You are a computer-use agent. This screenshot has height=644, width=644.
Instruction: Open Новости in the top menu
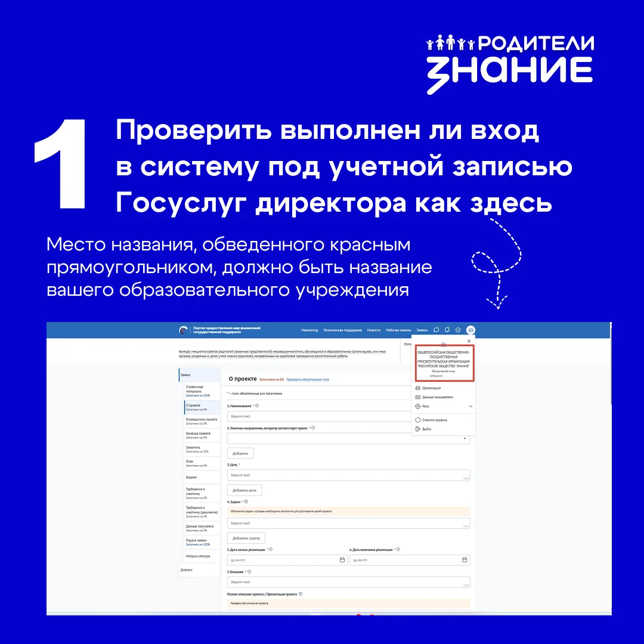[x=374, y=330]
